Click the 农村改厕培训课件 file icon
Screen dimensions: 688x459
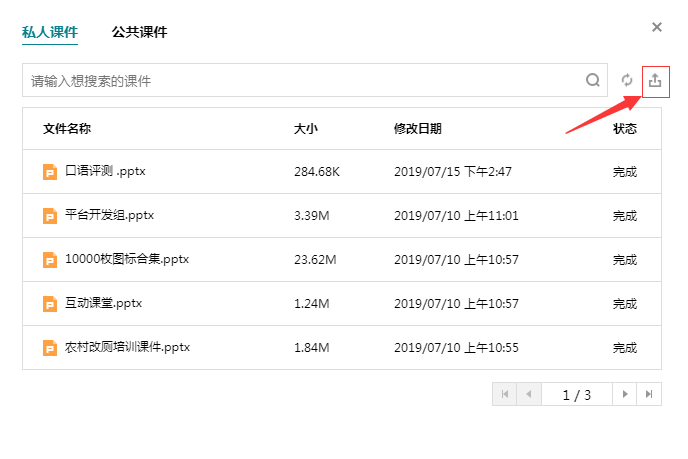50,348
